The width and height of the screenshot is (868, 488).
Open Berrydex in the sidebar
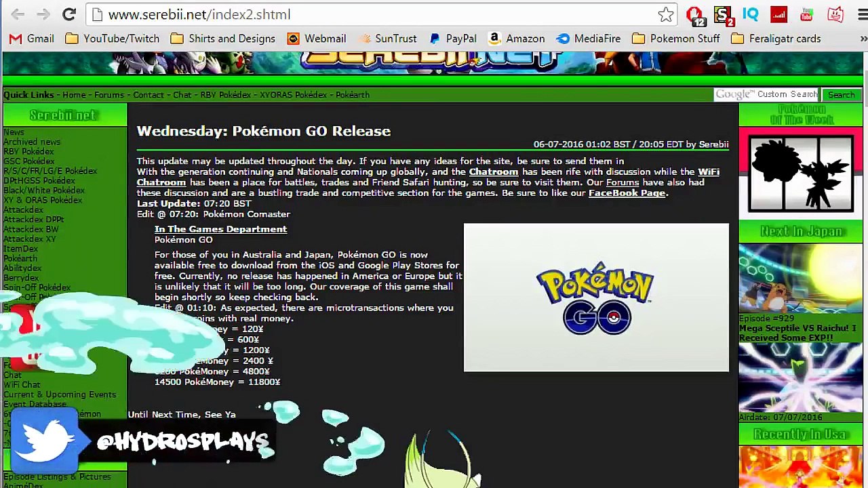pos(21,278)
